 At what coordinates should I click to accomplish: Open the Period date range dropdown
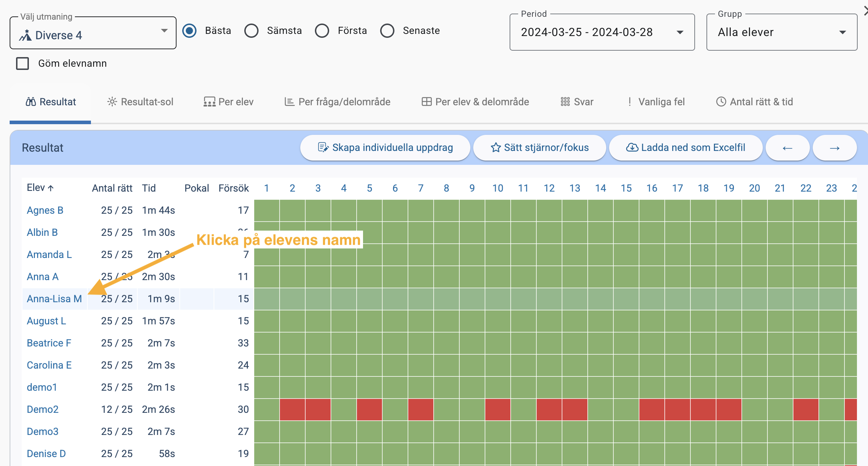tap(602, 32)
